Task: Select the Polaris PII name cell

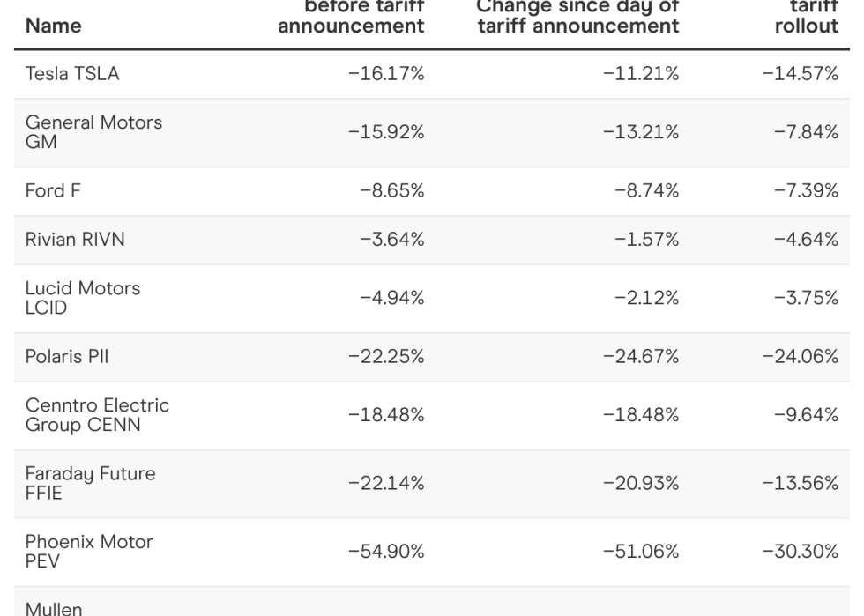Action: click(71, 355)
